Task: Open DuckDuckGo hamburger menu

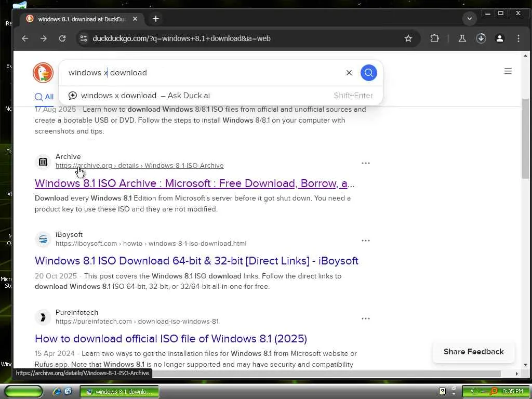Action: (x=508, y=71)
